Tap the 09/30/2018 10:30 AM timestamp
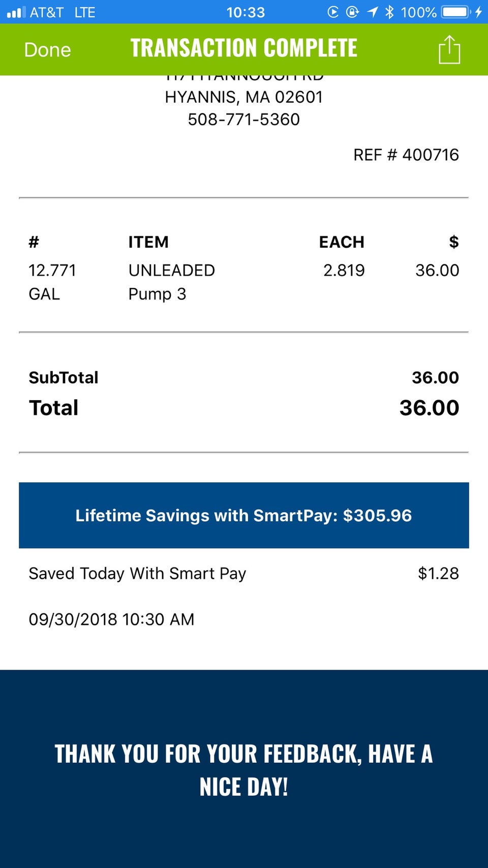488x868 pixels. 111,619
